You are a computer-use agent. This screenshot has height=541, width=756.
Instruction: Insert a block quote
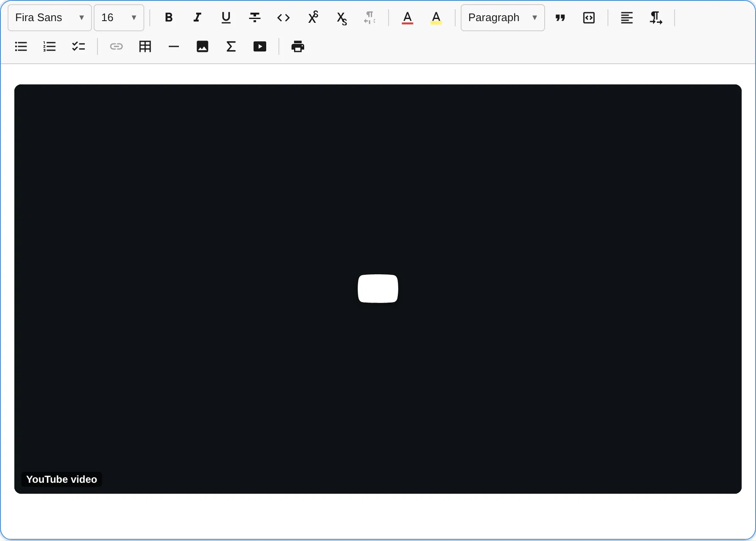pos(560,18)
